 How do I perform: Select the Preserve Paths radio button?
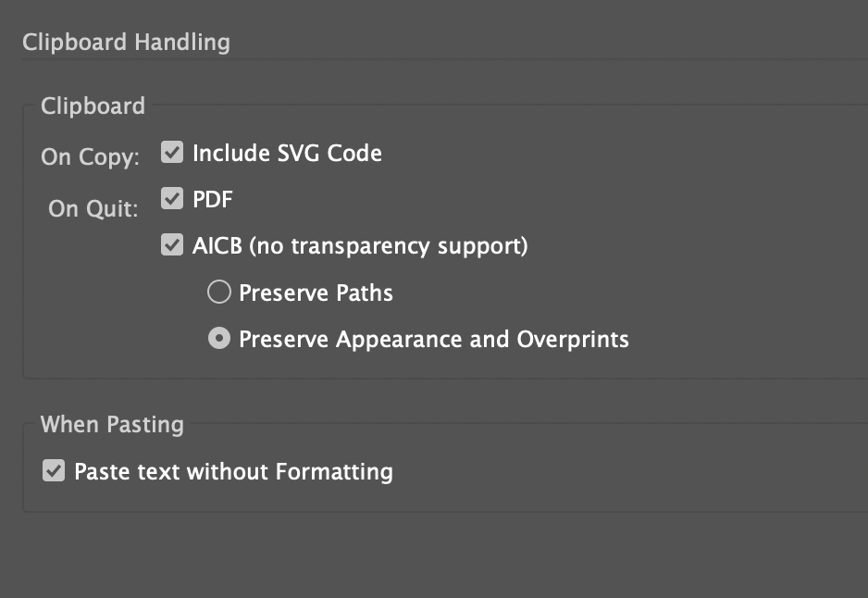pos(218,292)
